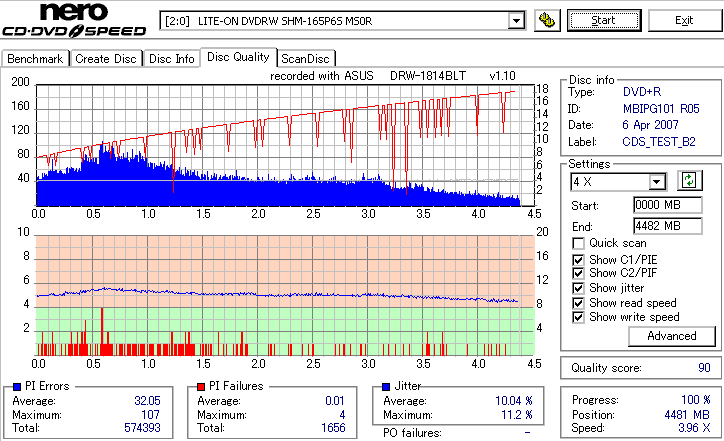Select the Disc Quality tab
Viewport: 724px width, 441px height.
238,57
